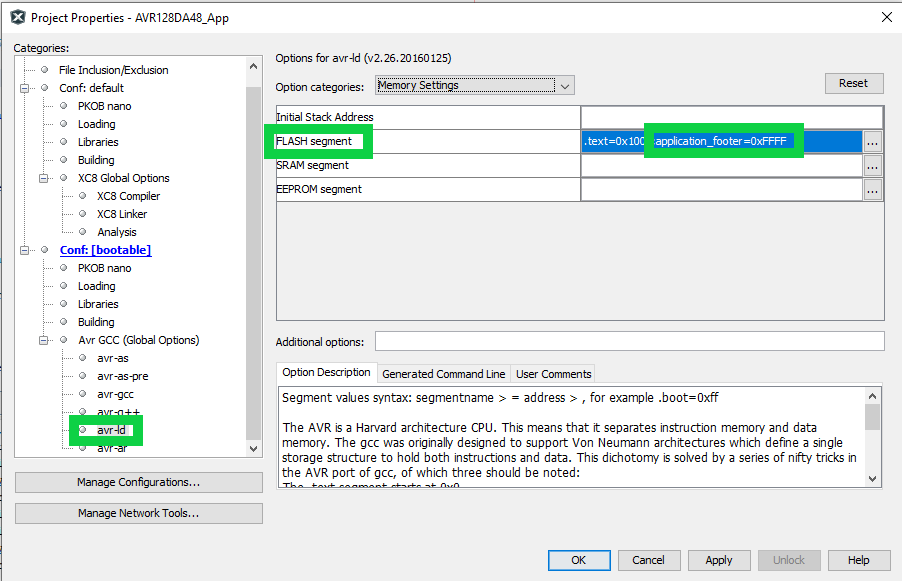Switch to Generated Command Line tab
The image size is (902, 581).
pos(443,374)
